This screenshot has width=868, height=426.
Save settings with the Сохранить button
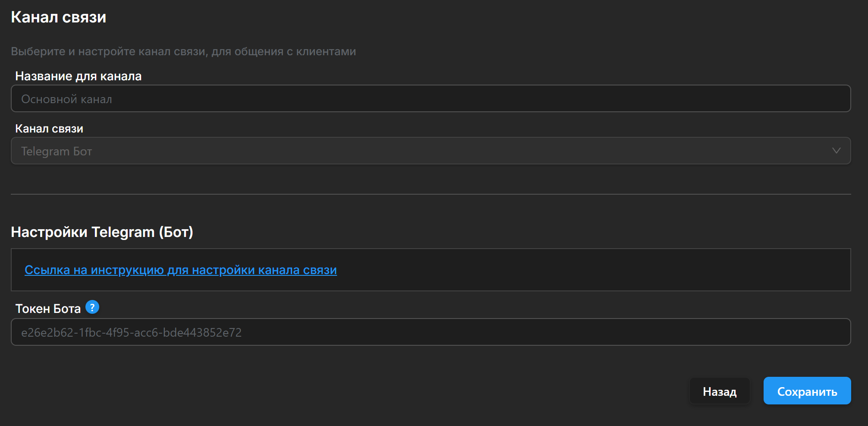click(807, 391)
